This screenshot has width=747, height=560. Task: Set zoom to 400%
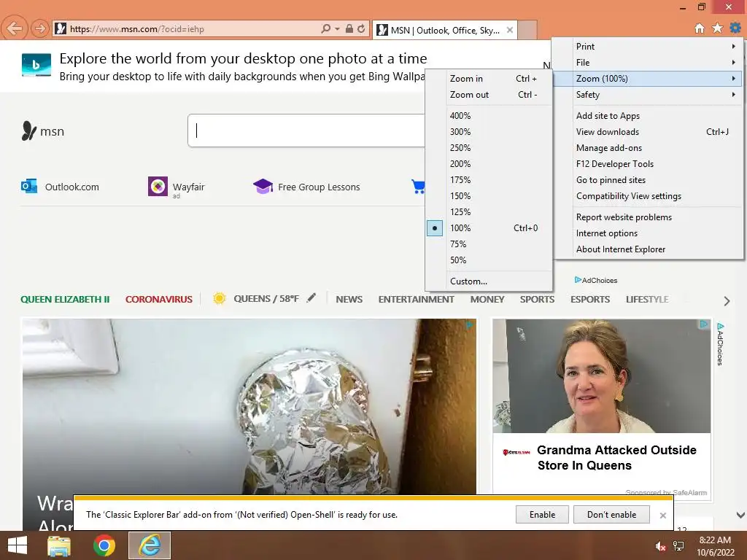pos(489,116)
